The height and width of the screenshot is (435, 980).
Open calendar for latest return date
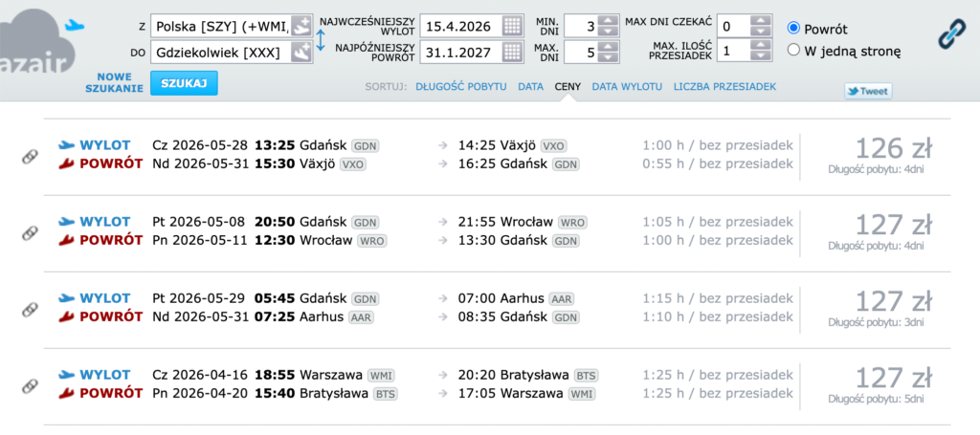pos(512,52)
